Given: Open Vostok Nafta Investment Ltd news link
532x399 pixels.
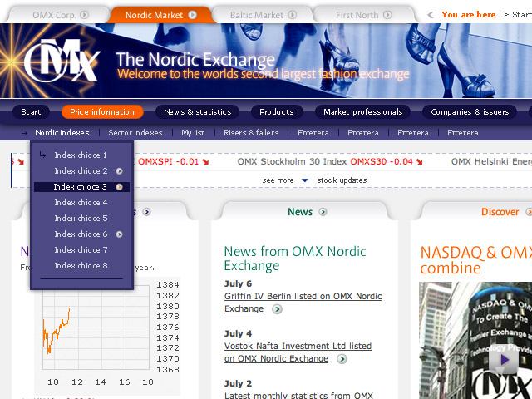Looking at the screenshot, I should [298, 352].
